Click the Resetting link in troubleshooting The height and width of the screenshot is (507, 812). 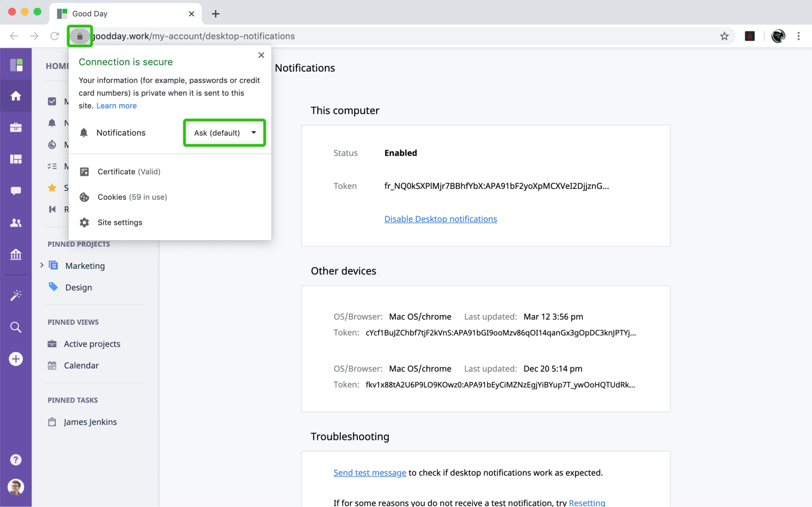click(587, 502)
